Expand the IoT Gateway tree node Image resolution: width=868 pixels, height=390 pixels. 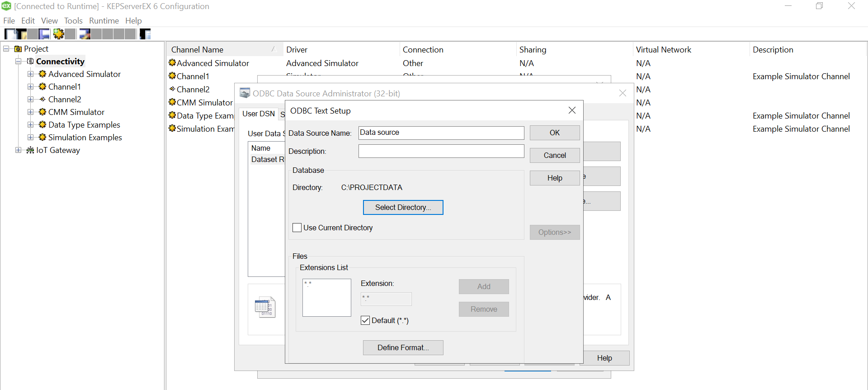18,150
